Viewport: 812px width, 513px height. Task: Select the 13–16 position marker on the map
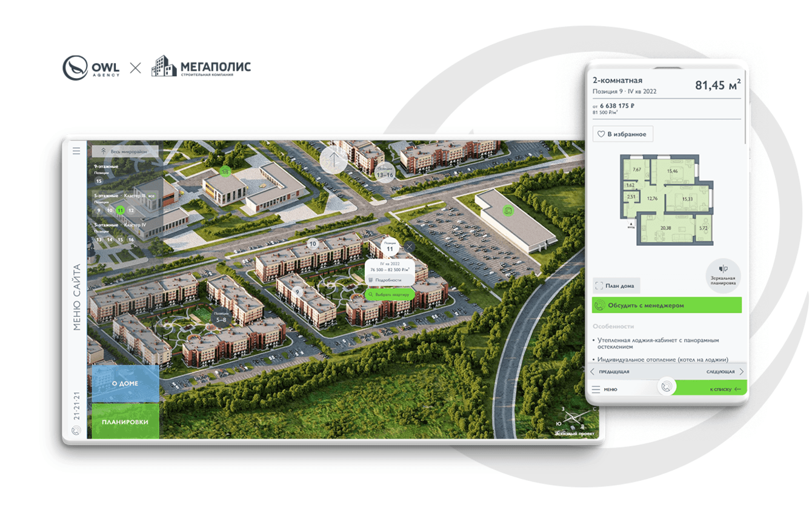385,173
